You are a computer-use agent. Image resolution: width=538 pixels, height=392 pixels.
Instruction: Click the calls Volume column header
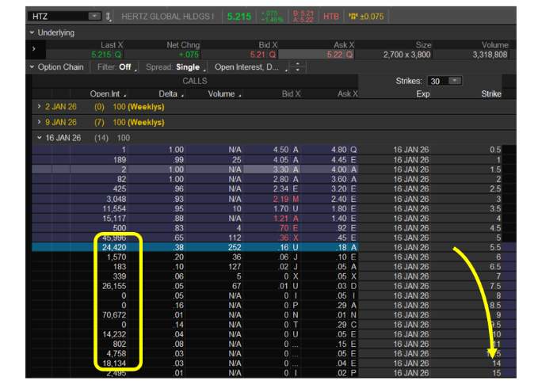221,93
